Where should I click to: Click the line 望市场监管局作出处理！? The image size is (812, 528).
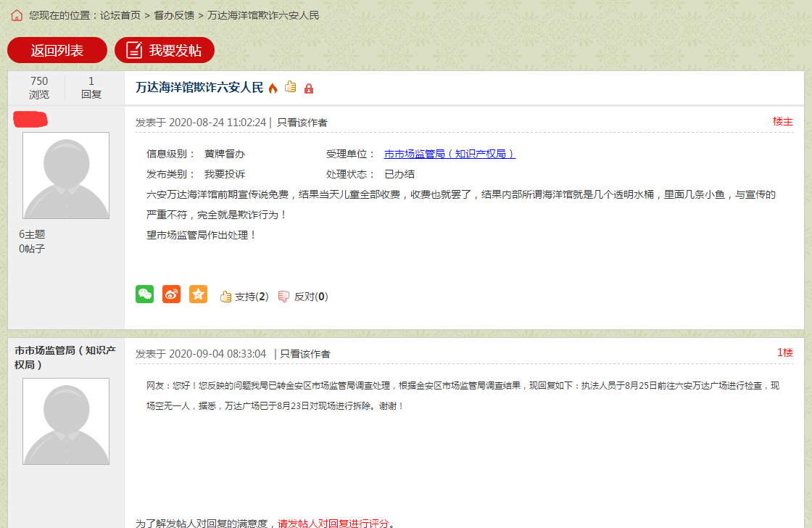click(202, 235)
